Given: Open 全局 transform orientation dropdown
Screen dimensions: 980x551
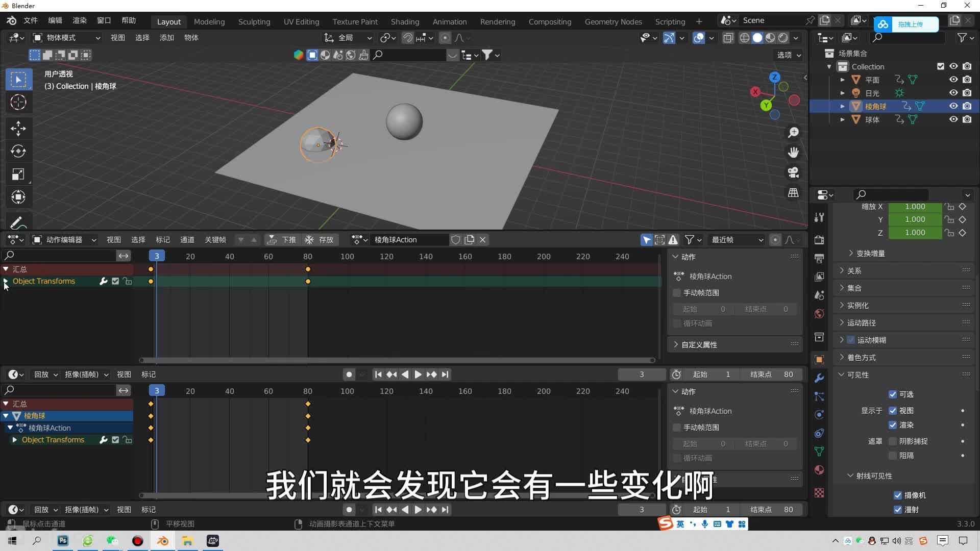Looking at the screenshot, I should (348, 38).
